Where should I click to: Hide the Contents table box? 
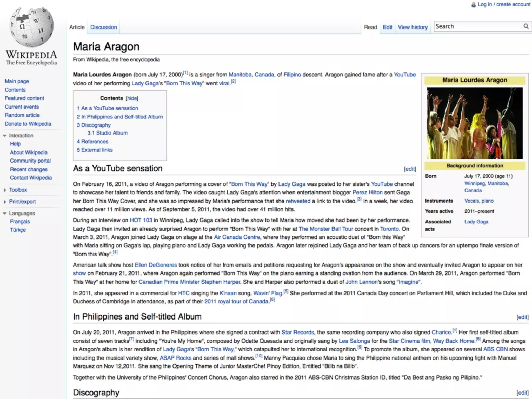coord(132,98)
